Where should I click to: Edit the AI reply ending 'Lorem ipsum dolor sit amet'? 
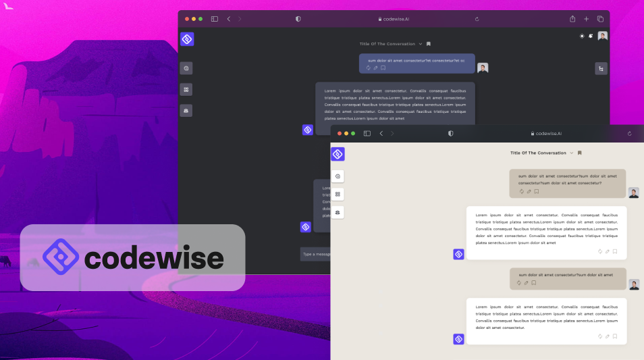click(608, 251)
